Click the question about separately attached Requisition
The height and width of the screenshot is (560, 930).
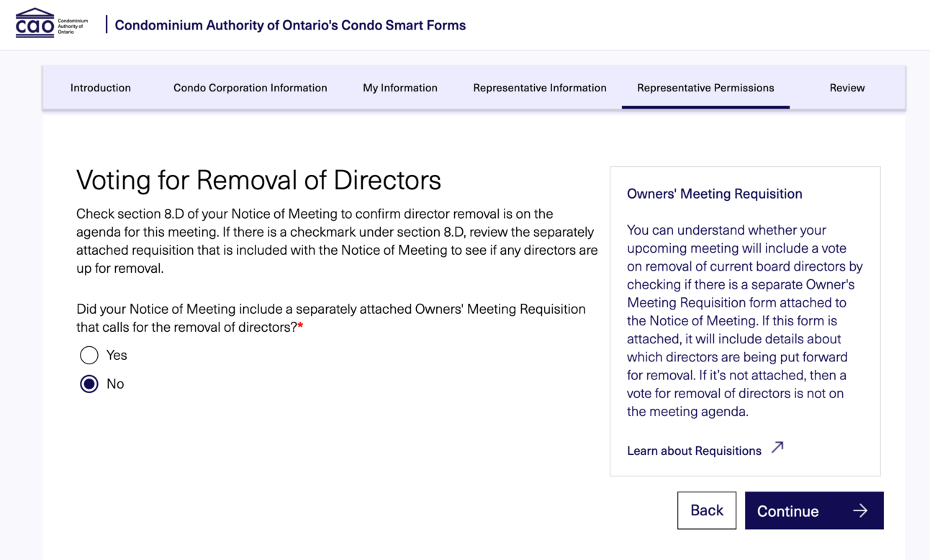(x=331, y=318)
